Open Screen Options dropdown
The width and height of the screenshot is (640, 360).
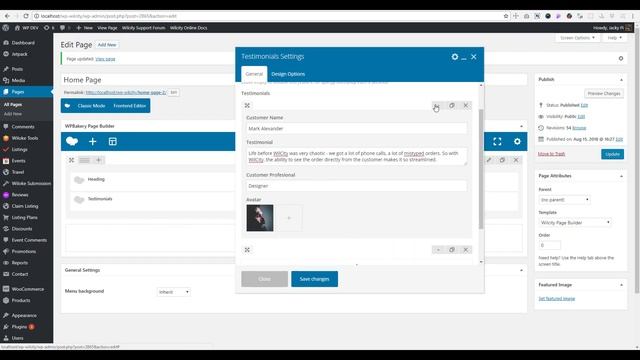coord(577,38)
